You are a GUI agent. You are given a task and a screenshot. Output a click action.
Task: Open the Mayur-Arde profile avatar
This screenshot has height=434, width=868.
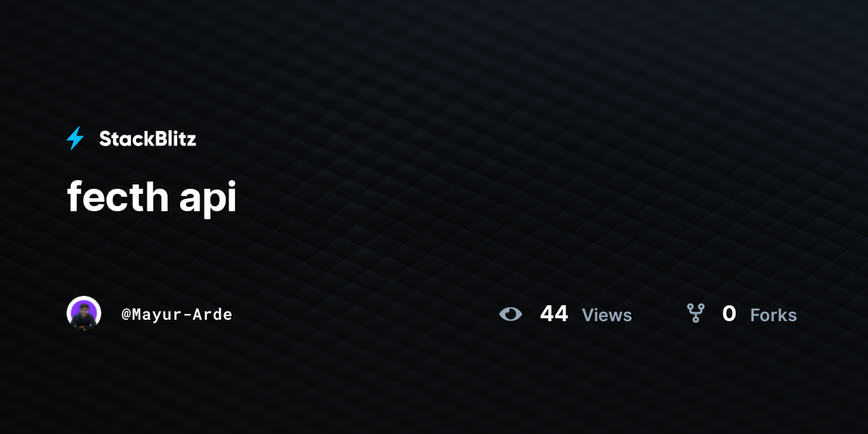84,314
